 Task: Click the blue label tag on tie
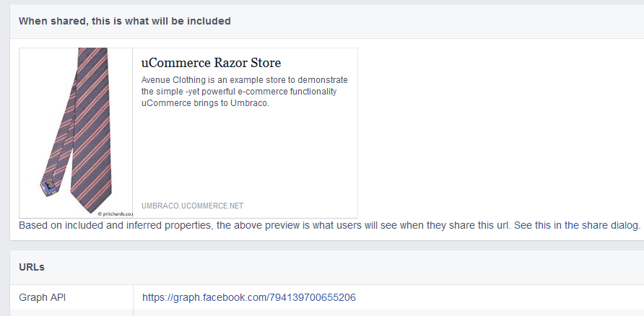point(49,185)
